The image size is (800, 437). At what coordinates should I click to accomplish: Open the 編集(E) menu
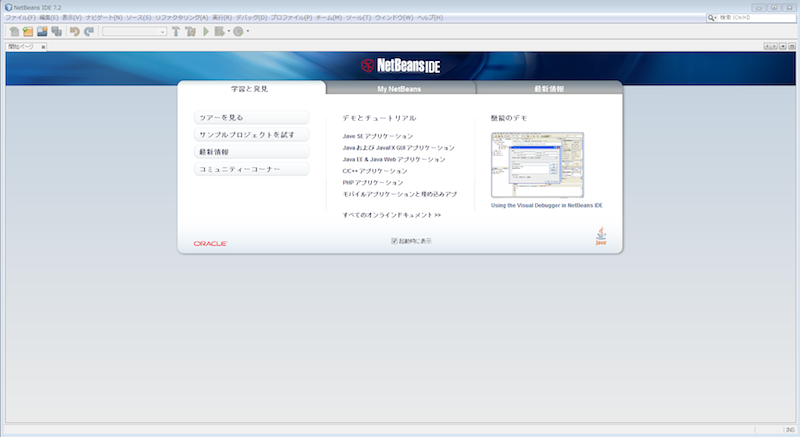point(49,17)
